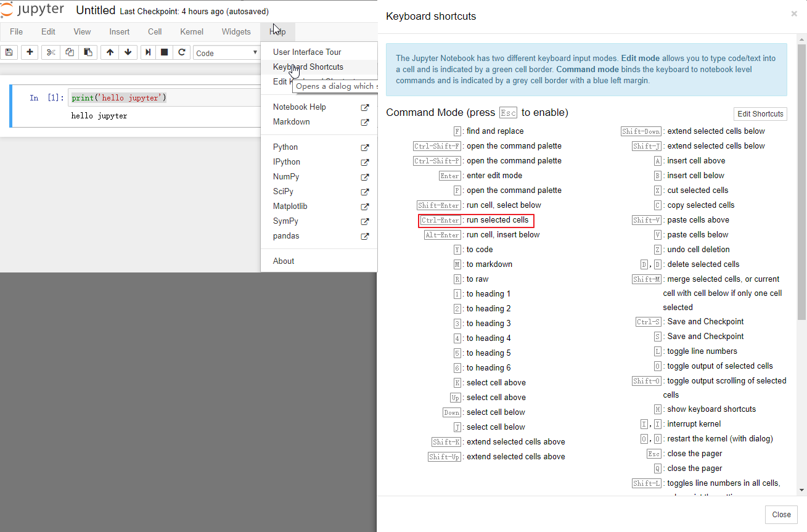Collapse the open Help menu
Image resolution: width=807 pixels, height=532 pixels.
pyautogui.click(x=277, y=31)
